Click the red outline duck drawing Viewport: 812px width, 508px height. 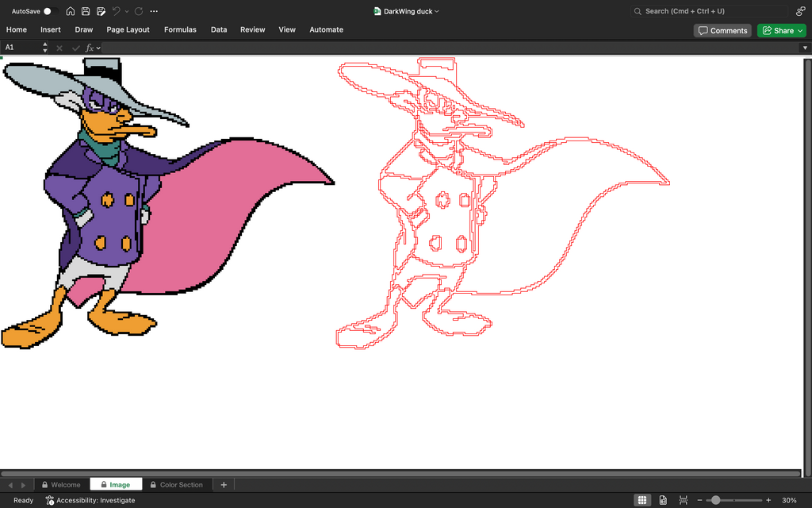pyautogui.click(x=503, y=203)
